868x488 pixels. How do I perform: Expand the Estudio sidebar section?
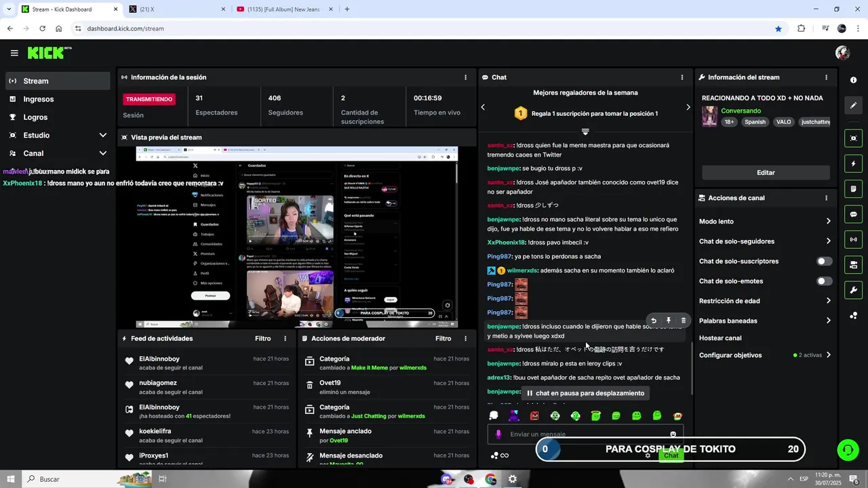[x=102, y=135]
